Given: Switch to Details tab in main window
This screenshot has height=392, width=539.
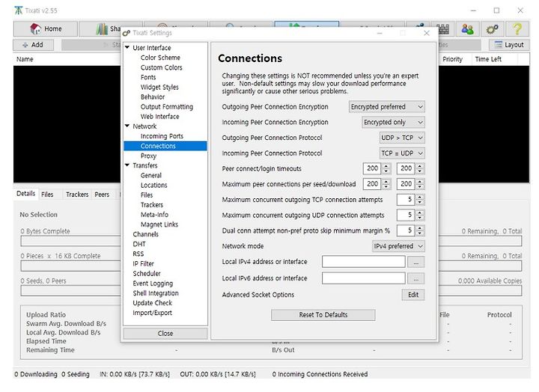Looking at the screenshot, I should click(25, 194).
